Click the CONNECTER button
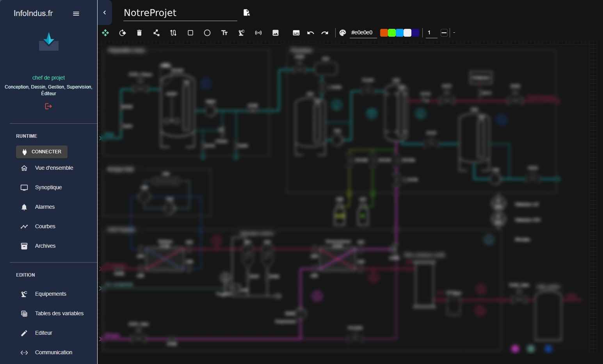Viewport: 603px width, 364px height. 42,152
